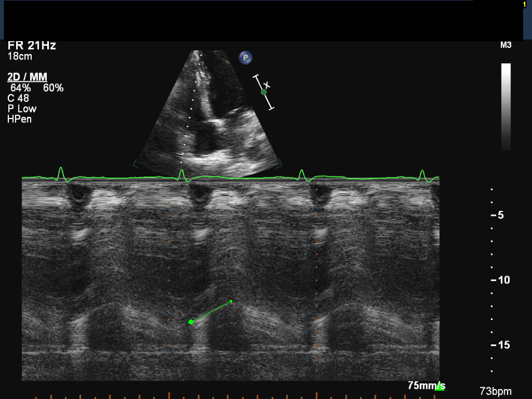This screenshot has width=532, height=399.
Task: Click the C 48 compression value
Action: pyautogui.click(x=18, y=98)
